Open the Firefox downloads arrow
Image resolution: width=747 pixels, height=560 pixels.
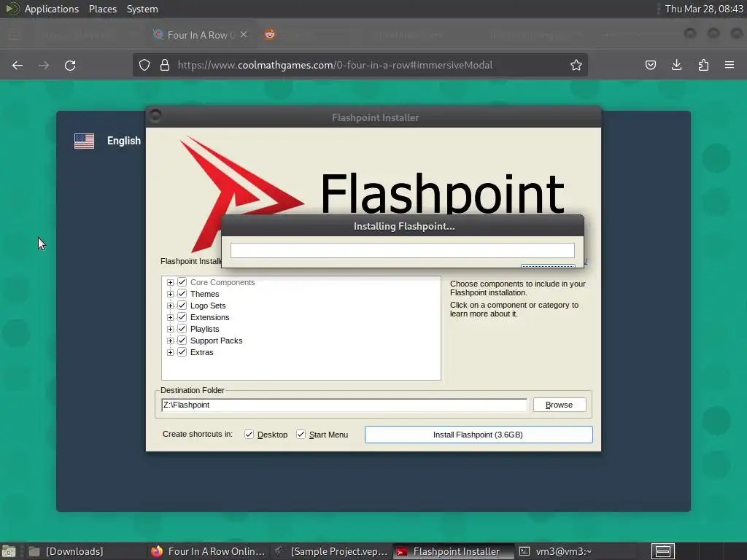point(676,65)
